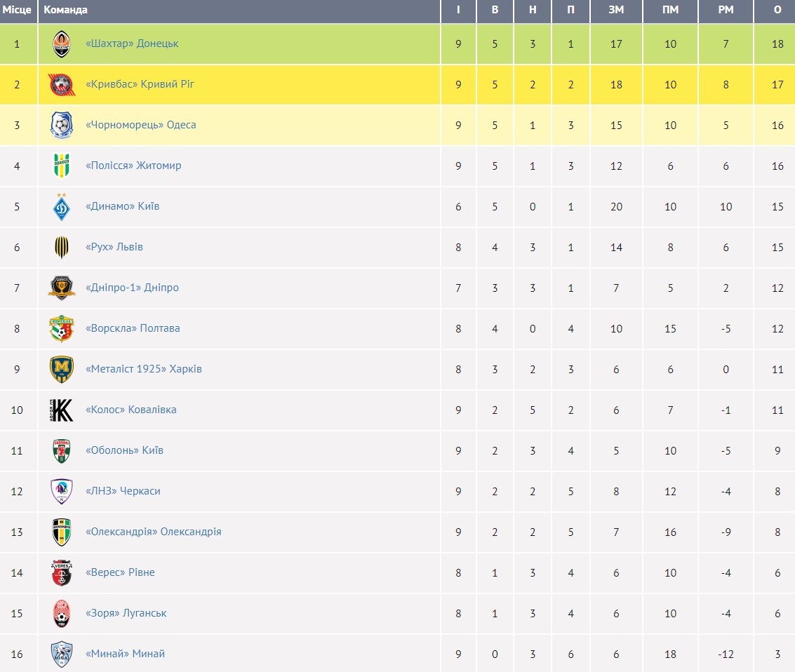Click the Shakhtar Donetsk club logo
The image size is (795, 672).
click(62, 44)
